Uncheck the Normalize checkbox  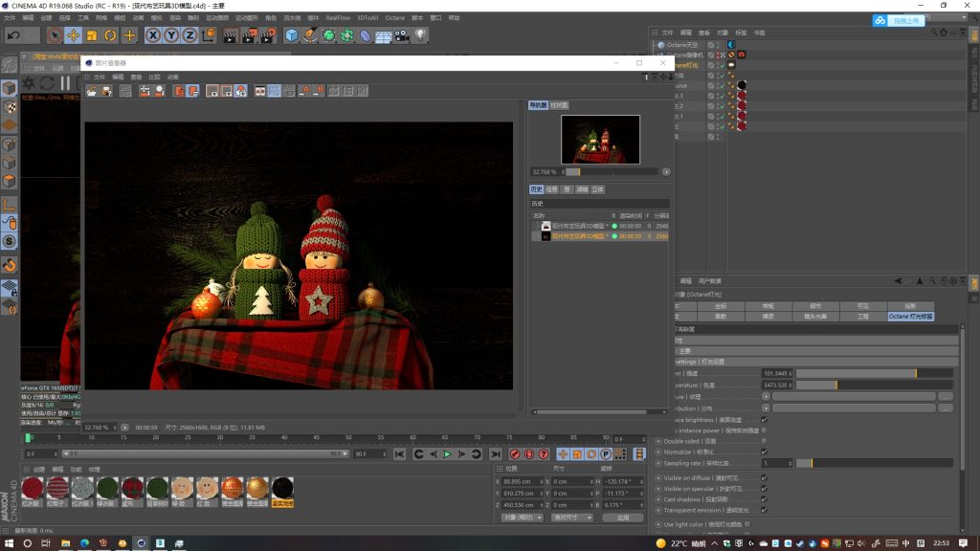pos(764,452)
